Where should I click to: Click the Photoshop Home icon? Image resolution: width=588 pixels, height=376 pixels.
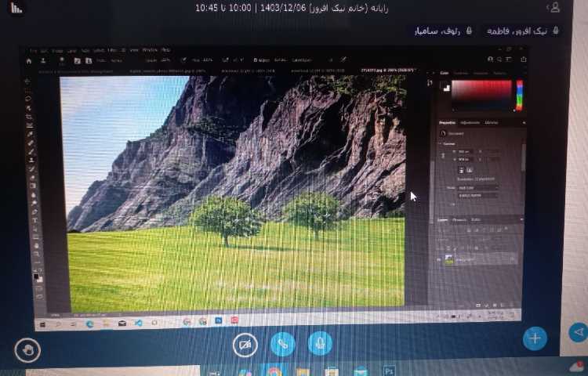tap(29, 60)
